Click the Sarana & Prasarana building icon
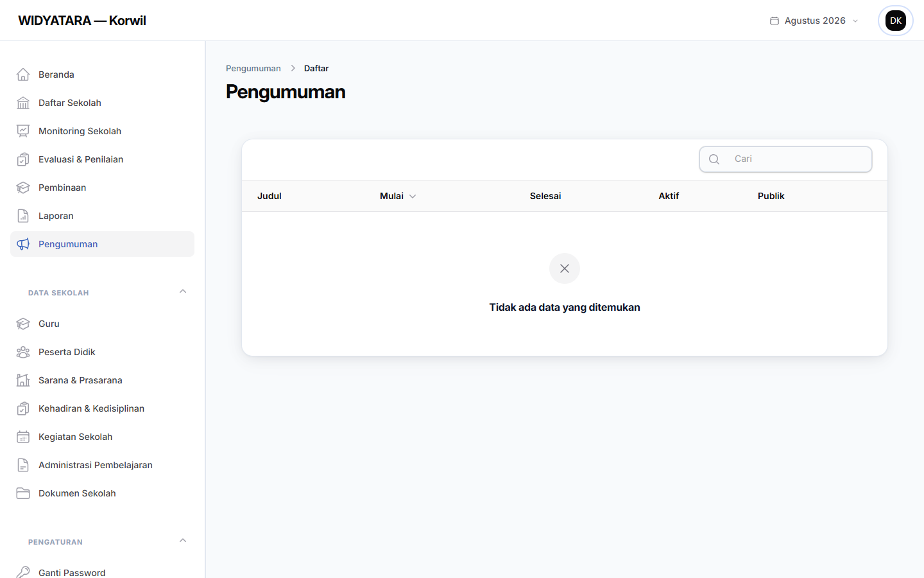This screenshot has height=578, width=924. click(x=23, y=380)
